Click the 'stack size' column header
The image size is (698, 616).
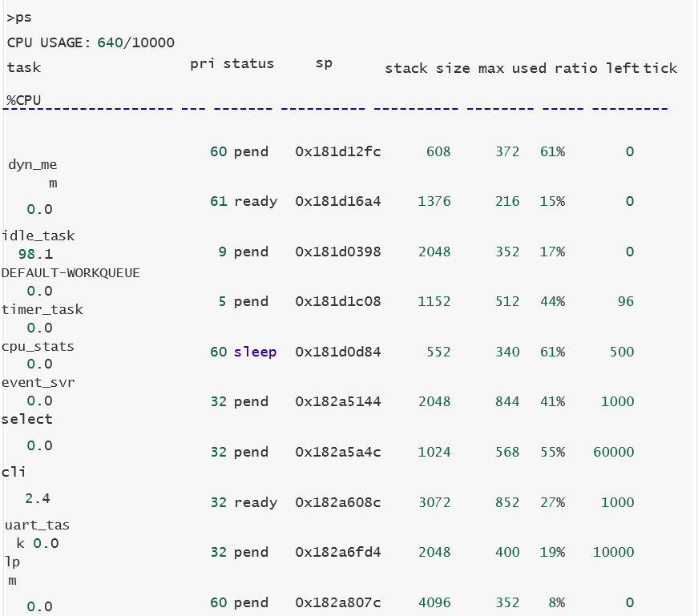point(427,69)
